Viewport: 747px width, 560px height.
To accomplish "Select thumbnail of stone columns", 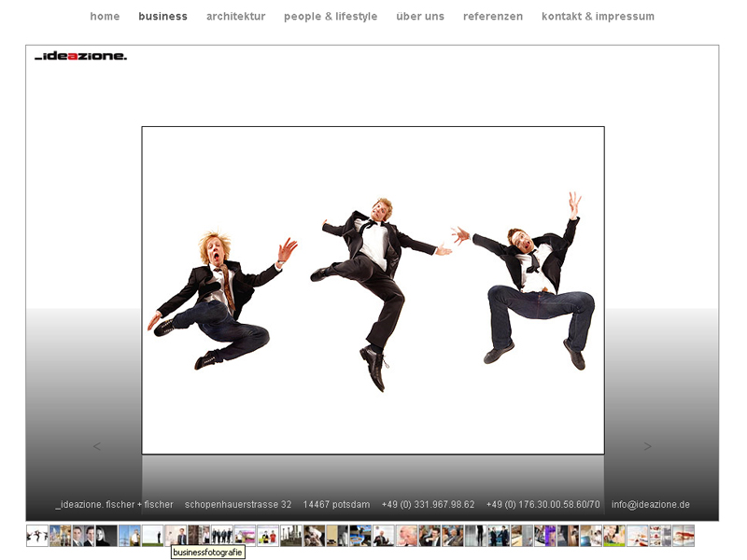I will tap(291, 536).
